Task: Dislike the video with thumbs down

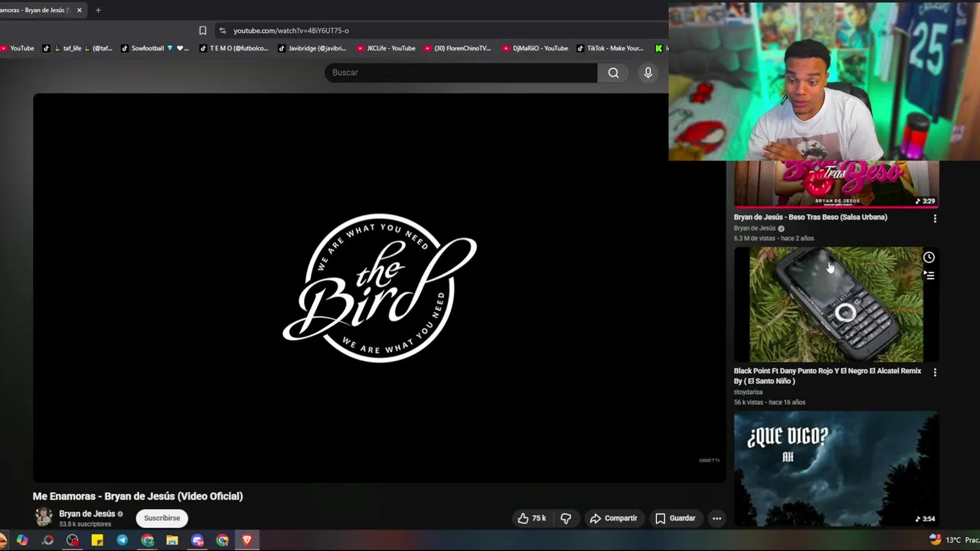Action: (x=566, y=518)
